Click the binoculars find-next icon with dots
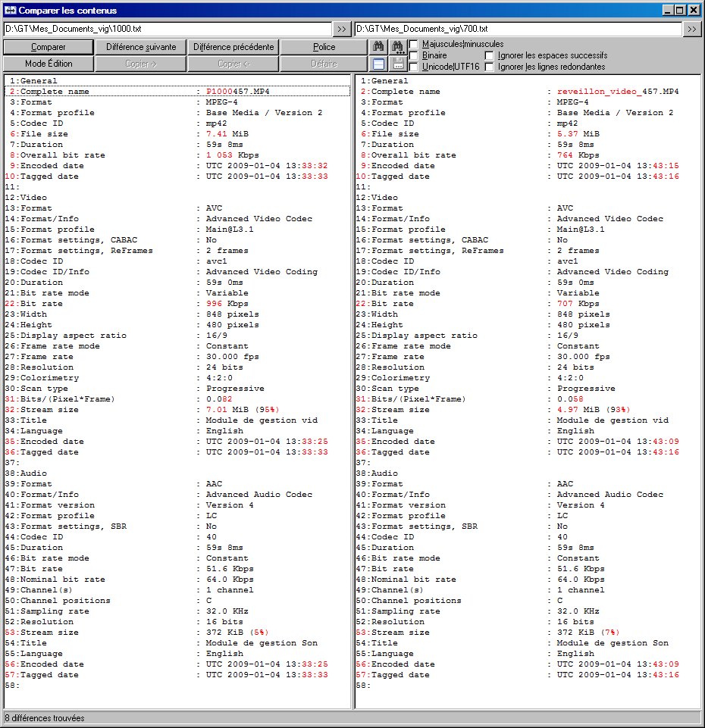The width and height of the screenshot is (705, 728). (x=398, y=46)
